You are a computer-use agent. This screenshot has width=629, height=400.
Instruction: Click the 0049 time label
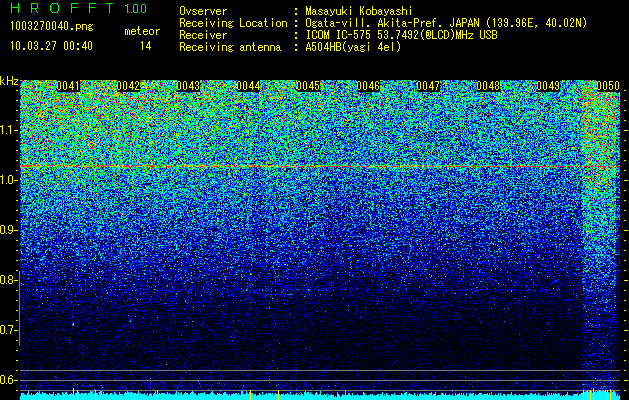(x=548, y=86)
